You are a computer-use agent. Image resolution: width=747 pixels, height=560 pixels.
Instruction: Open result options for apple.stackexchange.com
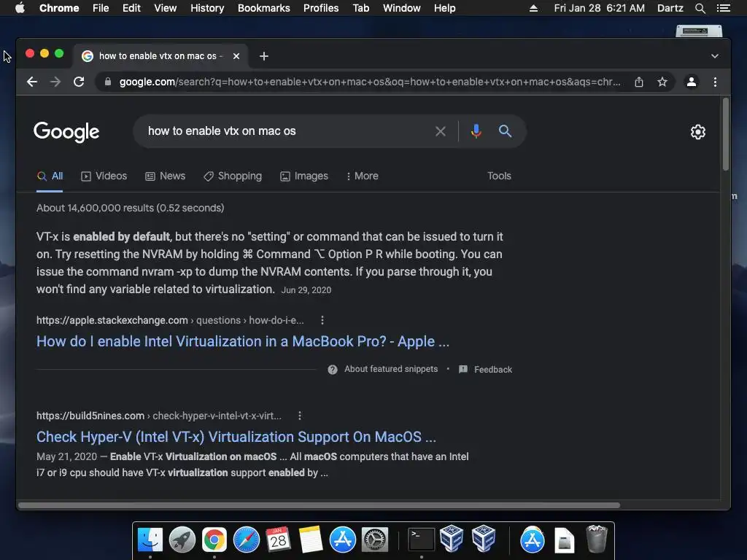pos(322,321)
